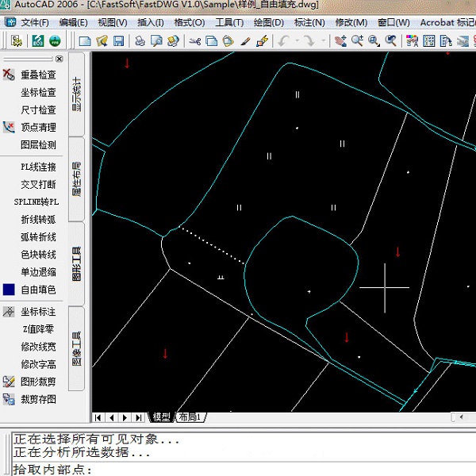Close the side tool palette panel
476x476 pixels.
(x=59, y=59)
